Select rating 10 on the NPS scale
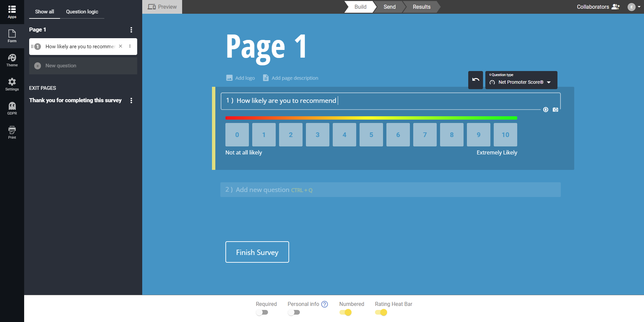This screenshot has width=644, height=322. click(505, 135)
